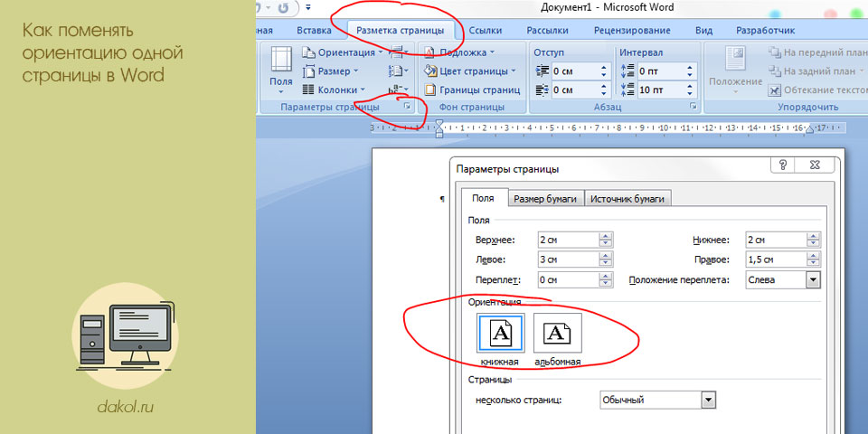Adjust Левое margin spinner
This screenshot has height=434, width=868.
[606, 259]
